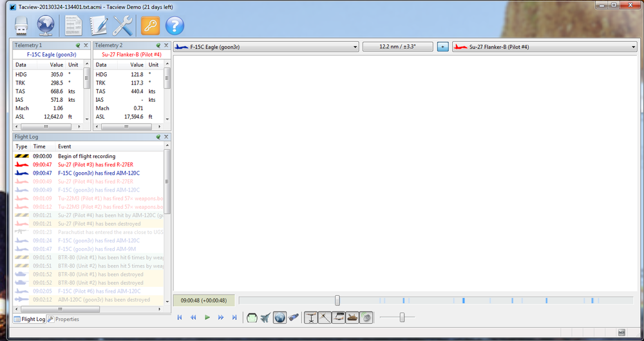Screen dimensions: 644x341
Task: Click the notepad with pen icon
Action: coord(98,26)
